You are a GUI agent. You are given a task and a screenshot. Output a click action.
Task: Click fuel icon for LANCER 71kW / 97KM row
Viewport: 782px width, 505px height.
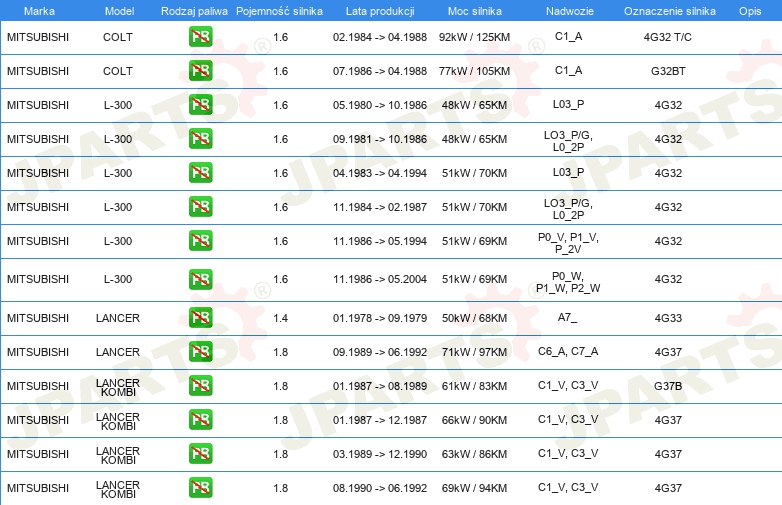pyautogui.click(x=200, y=351)
